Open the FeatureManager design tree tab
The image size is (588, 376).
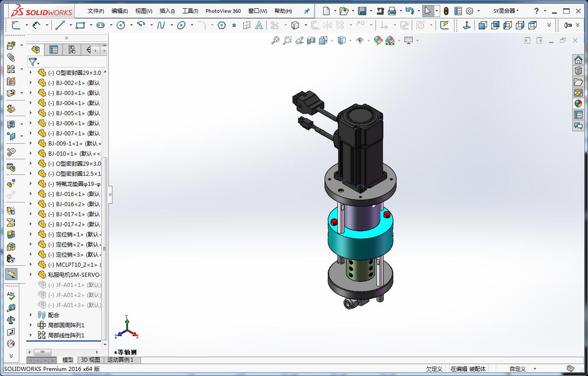(x=36, y=50)
